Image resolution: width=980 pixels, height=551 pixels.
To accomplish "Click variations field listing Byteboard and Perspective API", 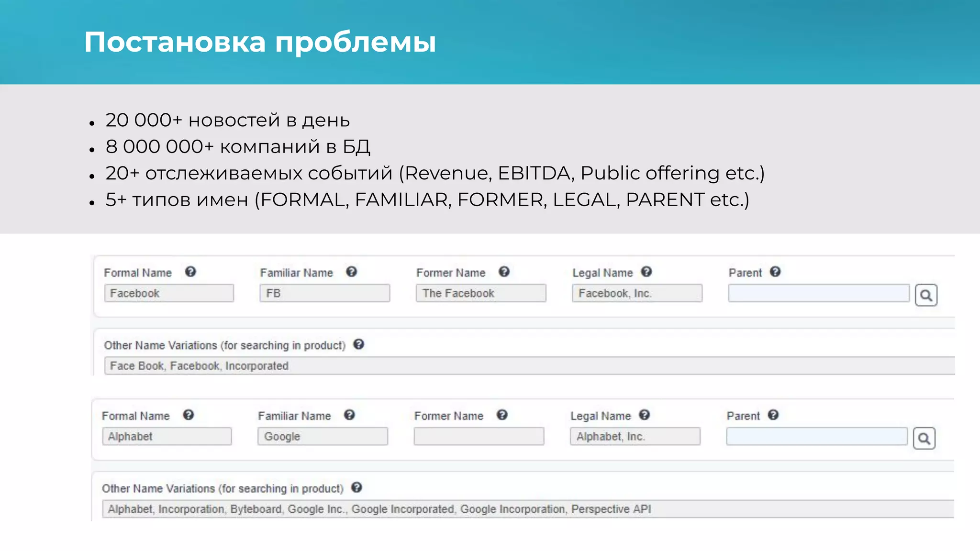I will pyautogui.click(x=526, y=509).
